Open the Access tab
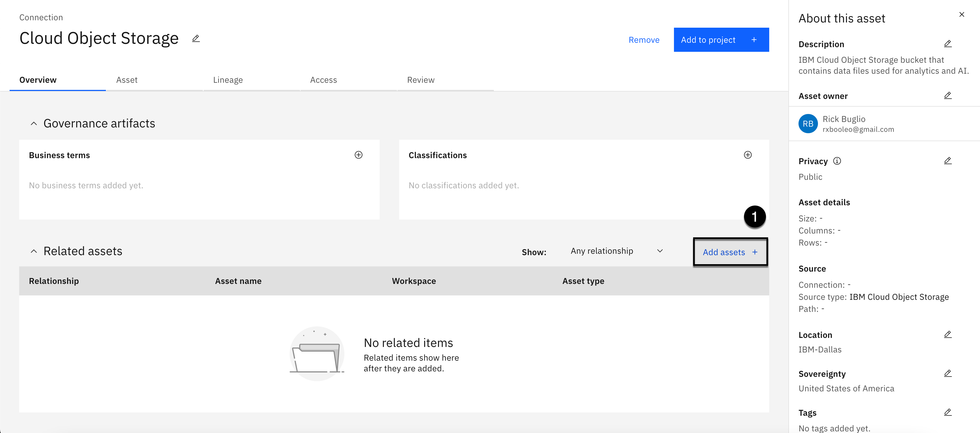This screenshot has width=980, height=433. pyautogui.click(x=323, y=80)
